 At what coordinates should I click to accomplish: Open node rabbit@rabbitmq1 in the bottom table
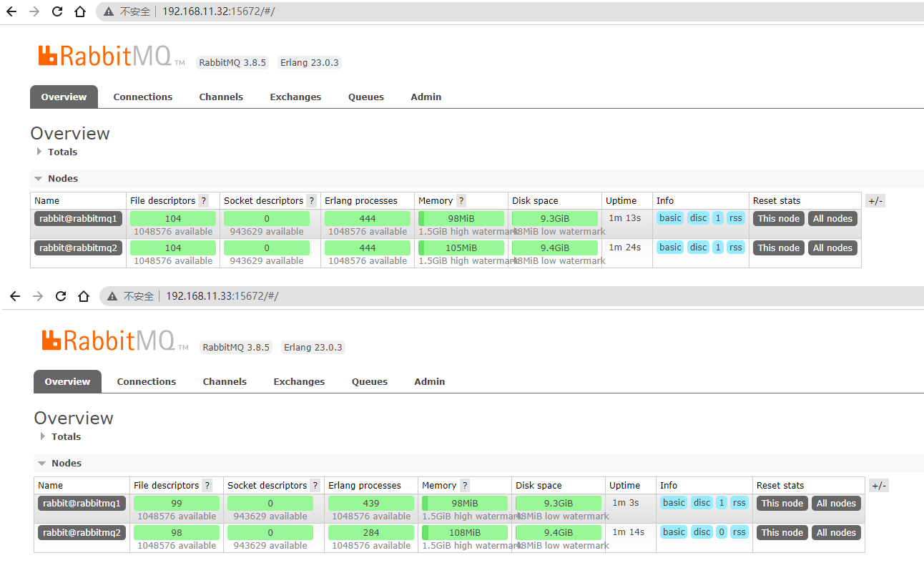point(82,504)
